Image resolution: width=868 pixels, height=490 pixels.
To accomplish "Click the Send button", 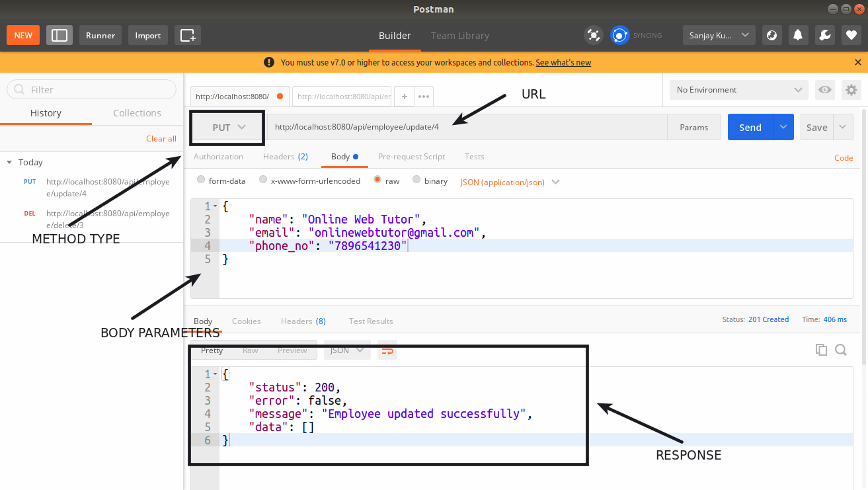I will 750,126.
